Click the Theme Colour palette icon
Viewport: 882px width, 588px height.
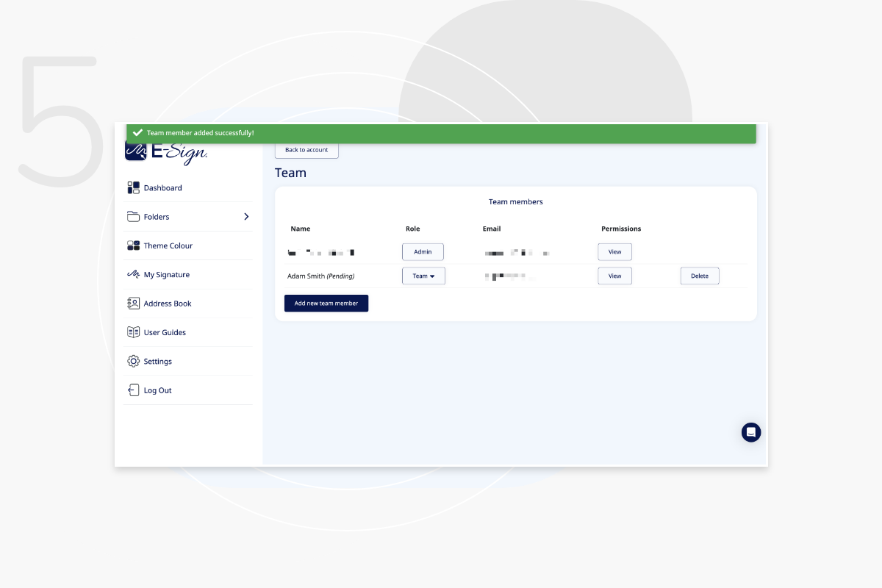(133, 245)
